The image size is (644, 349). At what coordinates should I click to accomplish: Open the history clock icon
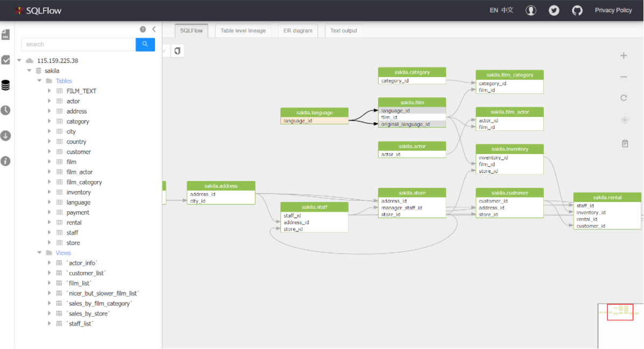pos(6,110)
